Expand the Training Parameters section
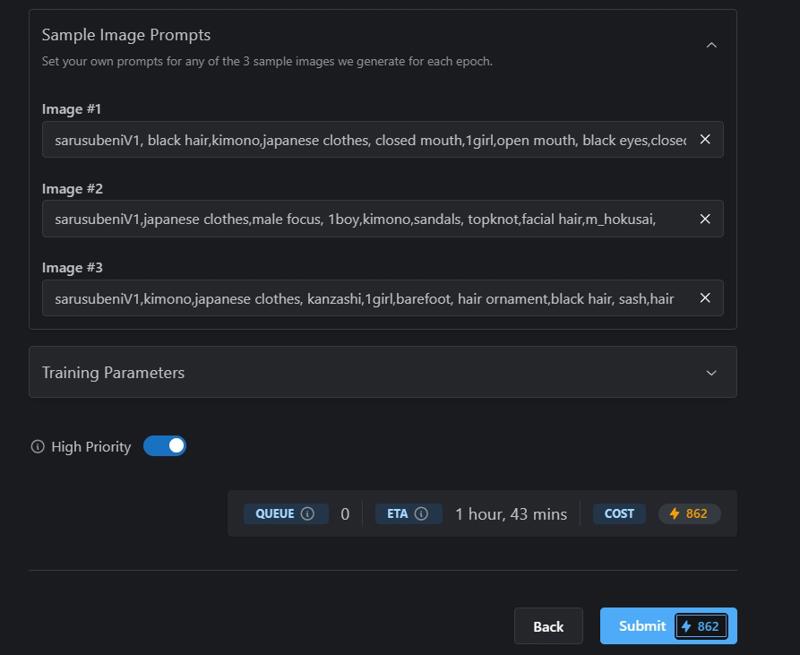The height and width of the screenshot is (655, 800). pyautogui.click(x=711, y=373)
